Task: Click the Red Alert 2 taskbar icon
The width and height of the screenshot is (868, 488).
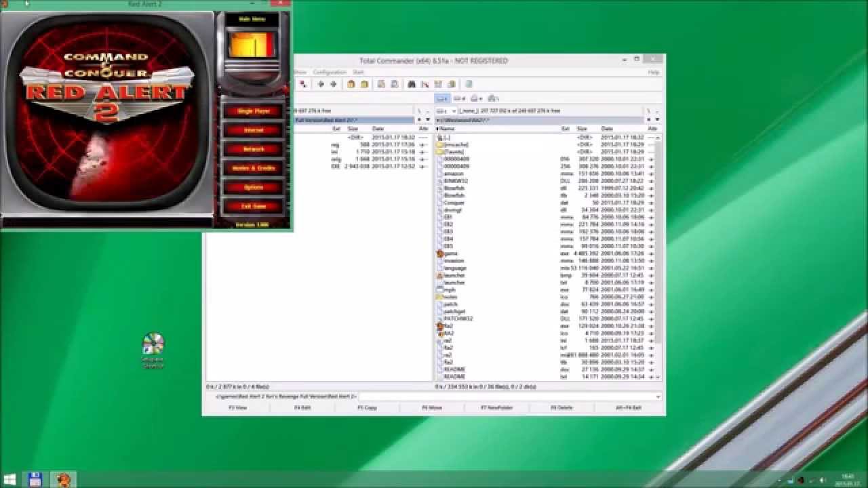Action: coord(64,479)
